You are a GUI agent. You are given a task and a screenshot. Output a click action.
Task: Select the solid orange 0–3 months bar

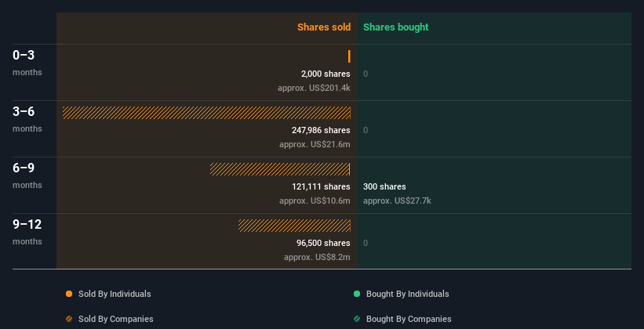coord(349,56)
